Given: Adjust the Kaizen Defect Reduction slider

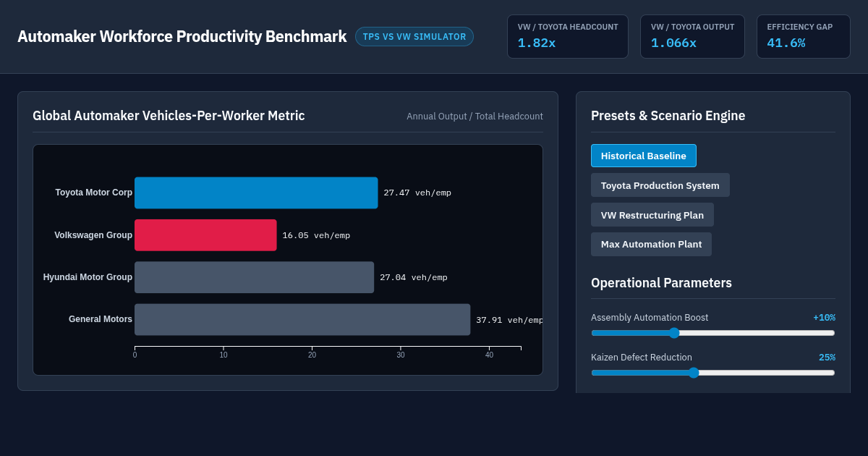Looking at the screenshot, I should pos(713,373).
